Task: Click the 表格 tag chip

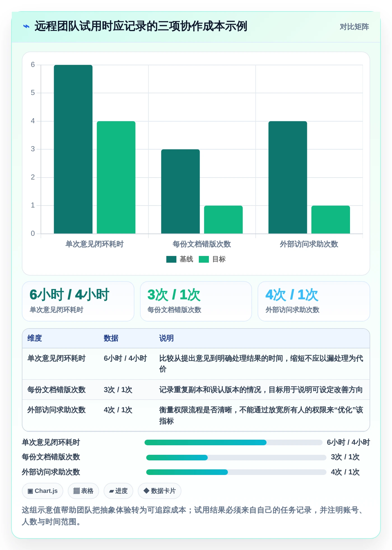Action: pyautogui.click(x=83, y=491)
